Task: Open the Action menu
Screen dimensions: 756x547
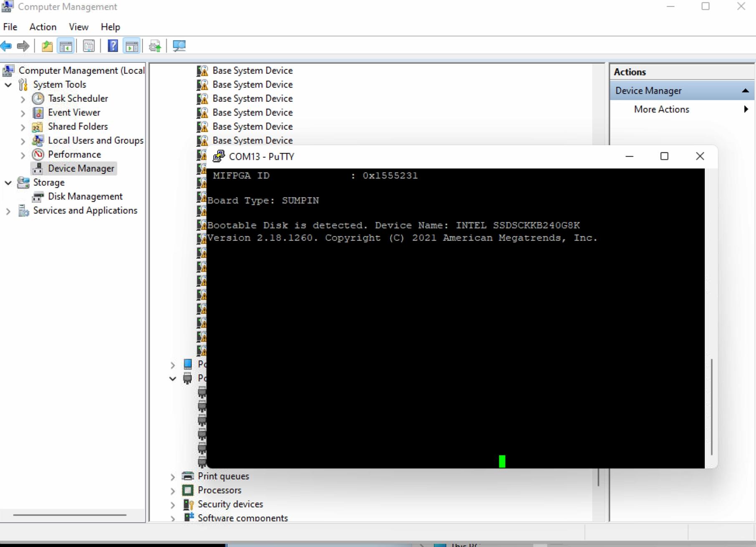Action: [43, 27]
